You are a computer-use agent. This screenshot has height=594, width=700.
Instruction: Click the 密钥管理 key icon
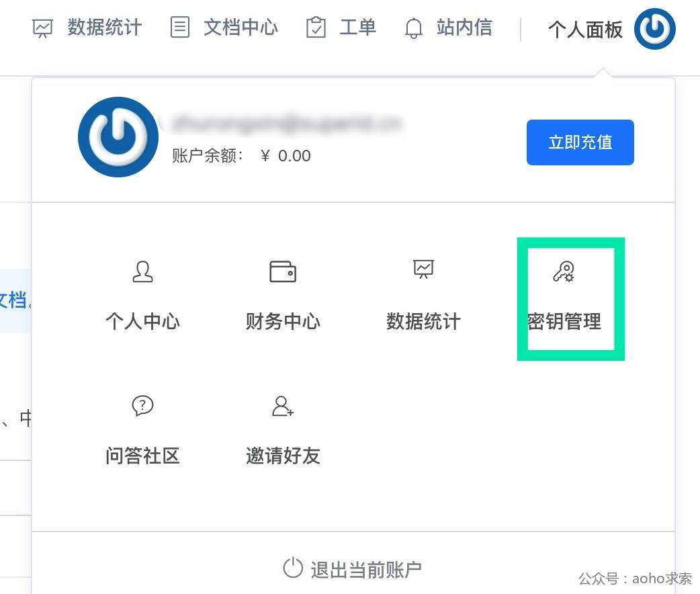coord(564,271)
